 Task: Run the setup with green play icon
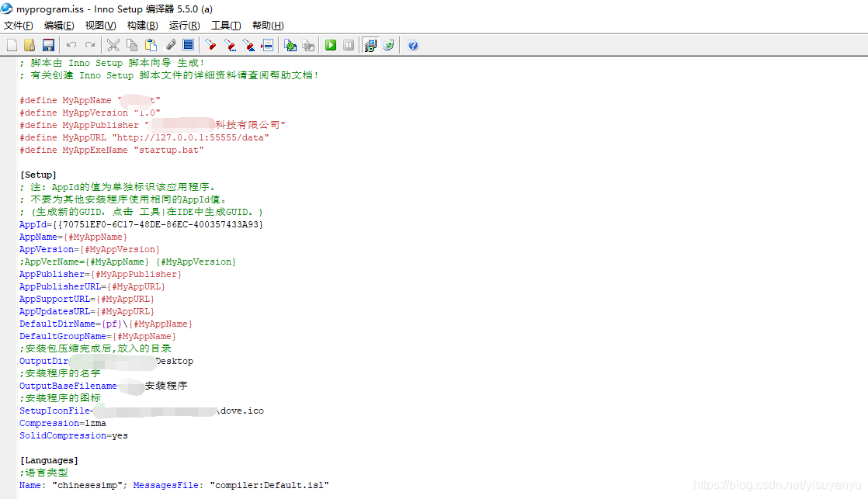click(331, 45)
